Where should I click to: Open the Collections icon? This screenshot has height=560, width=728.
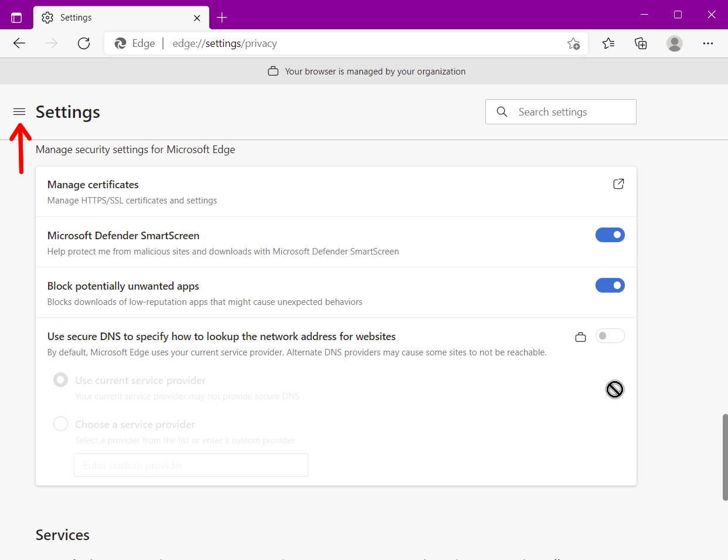click(641, 43)
